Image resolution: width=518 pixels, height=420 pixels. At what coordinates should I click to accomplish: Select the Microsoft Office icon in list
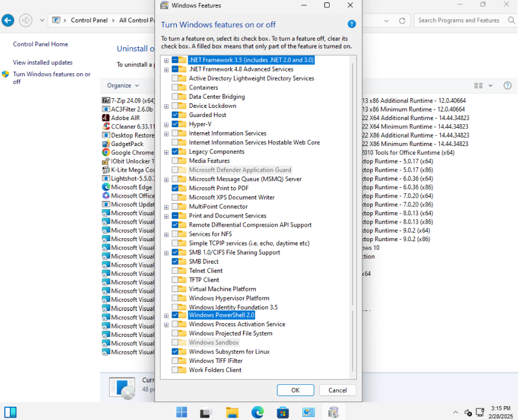pos(105,196)
